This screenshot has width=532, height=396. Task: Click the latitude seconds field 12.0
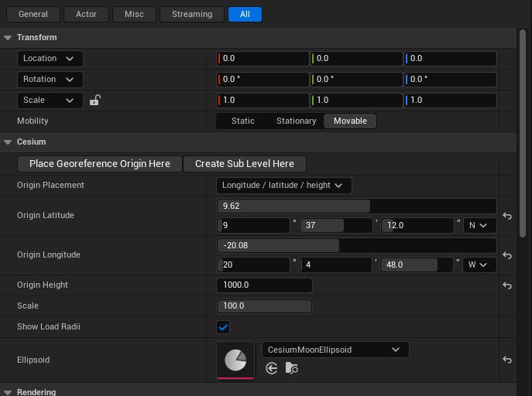tap(417, 225)
